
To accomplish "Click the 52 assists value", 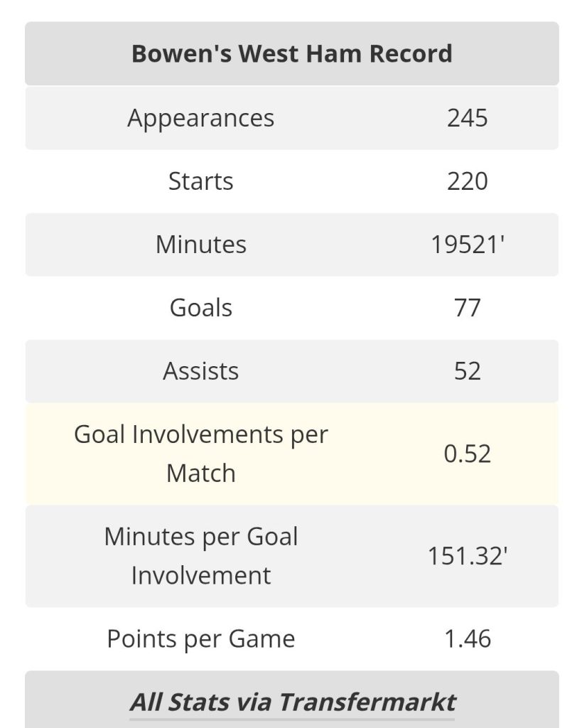I will coord(468,371).
